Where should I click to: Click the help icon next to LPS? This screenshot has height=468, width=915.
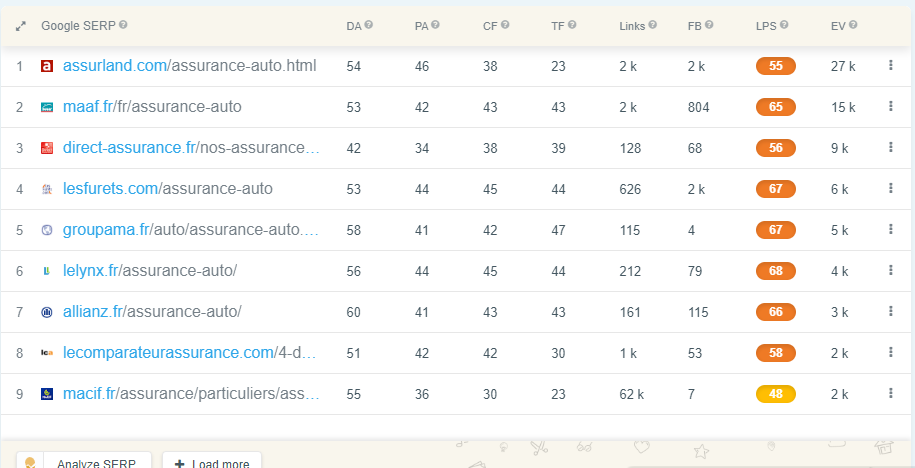(784, 25)
